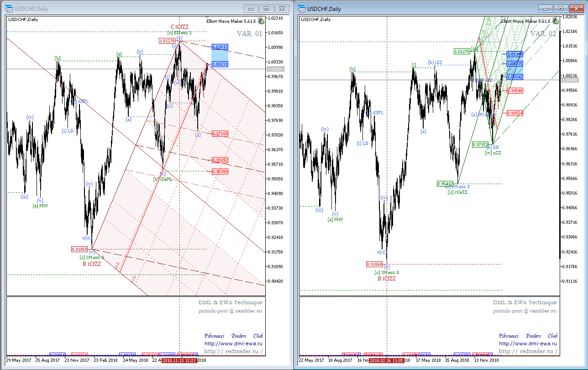Select the 0.99548 red level label

pos(514,91)
